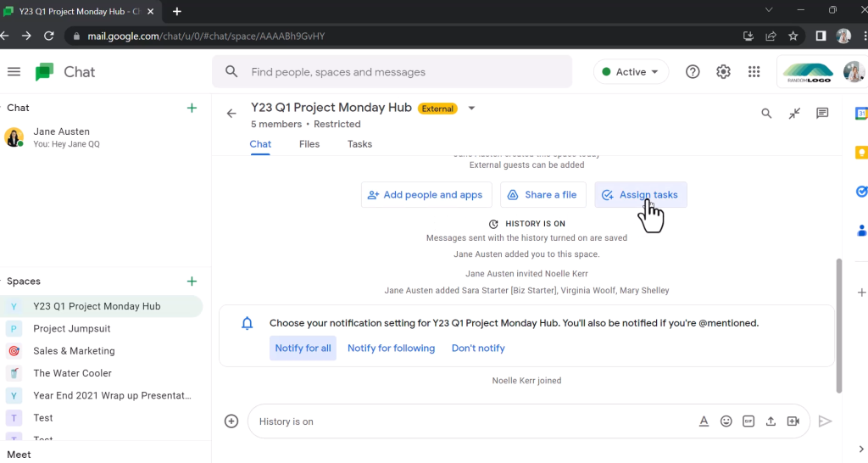The image size is (868, 463).
Task: Get add-ons with side panel plus
Action: coord(861,293)
